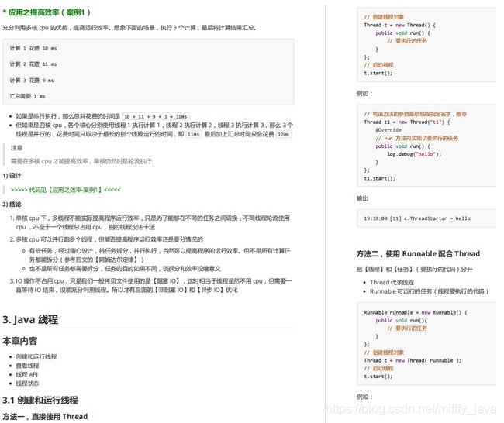The image size is (504, 423).
Task: Click the line '计算 2 花费 11 ms'
Action: coord(33,64)
